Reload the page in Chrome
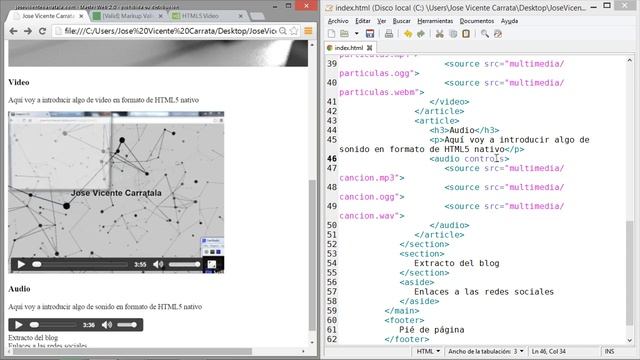Screen dimensions: 640x360 [42, 31]
